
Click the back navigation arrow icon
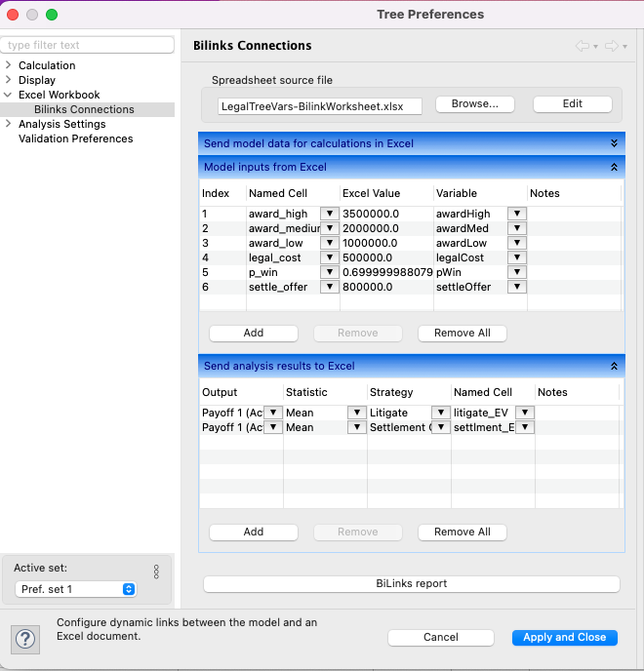pyautogui.click(x=583, y=46)
